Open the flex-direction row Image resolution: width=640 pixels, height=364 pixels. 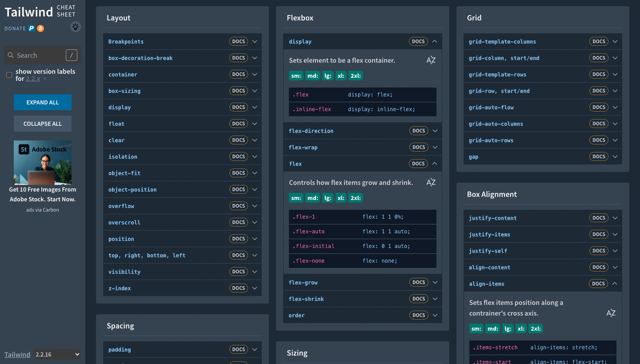click(x=311, y=131)
